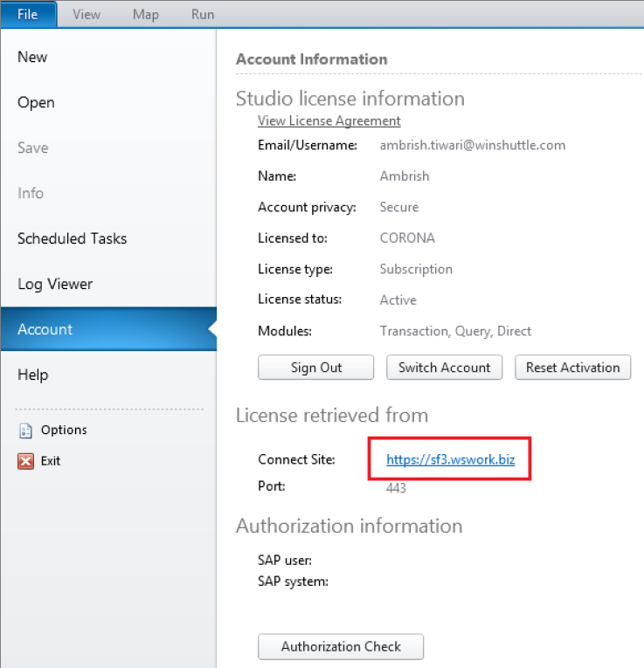Image resolution: width=644 pixels, height=668 pixels.
Task: Click the Authorization Check button
Action: 341,646
